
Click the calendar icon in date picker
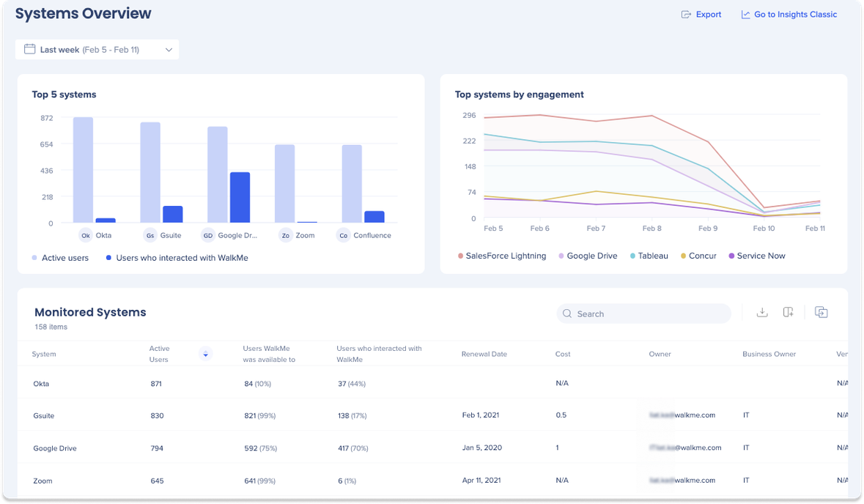click(30, 49)
